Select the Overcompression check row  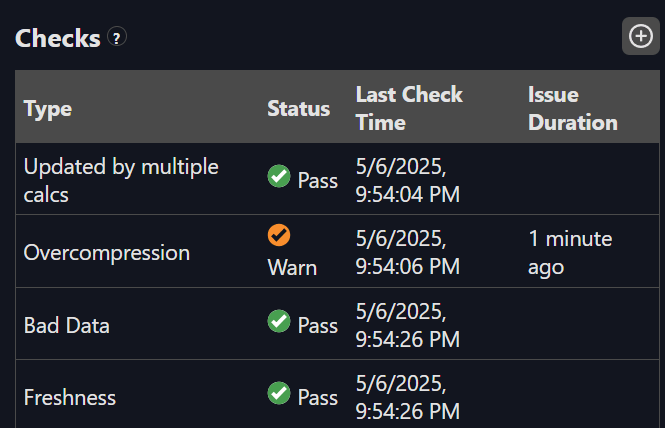coord(106,252)
